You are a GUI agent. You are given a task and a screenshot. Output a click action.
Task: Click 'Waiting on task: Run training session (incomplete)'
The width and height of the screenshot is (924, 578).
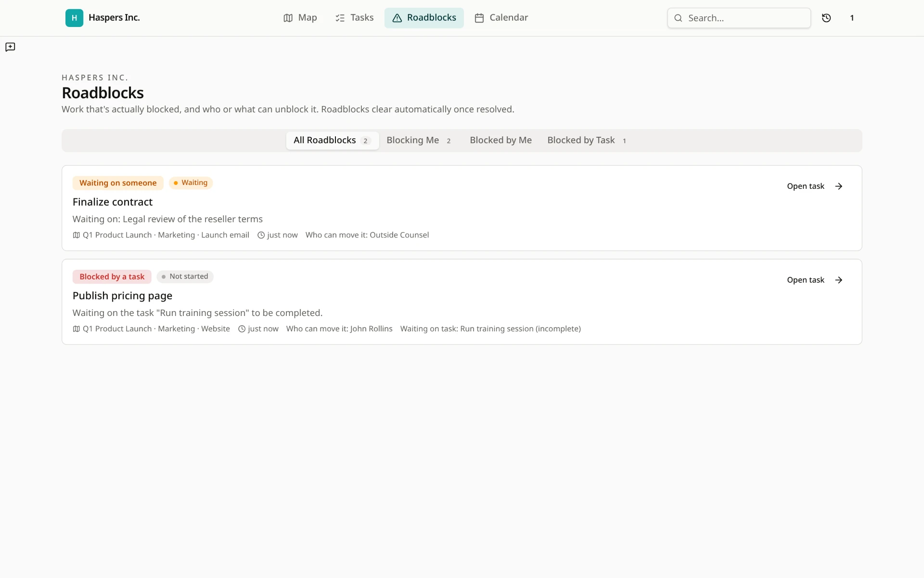[x=490, y=329]
